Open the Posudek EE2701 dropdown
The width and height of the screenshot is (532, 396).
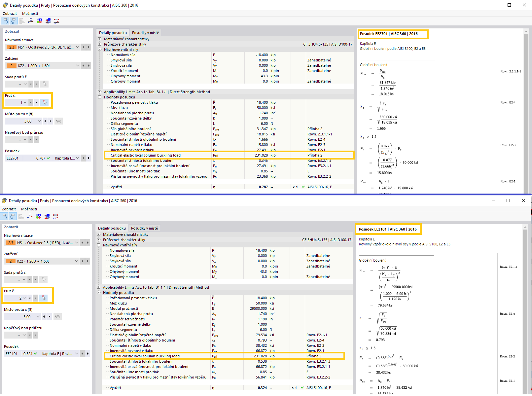[78, 158]
